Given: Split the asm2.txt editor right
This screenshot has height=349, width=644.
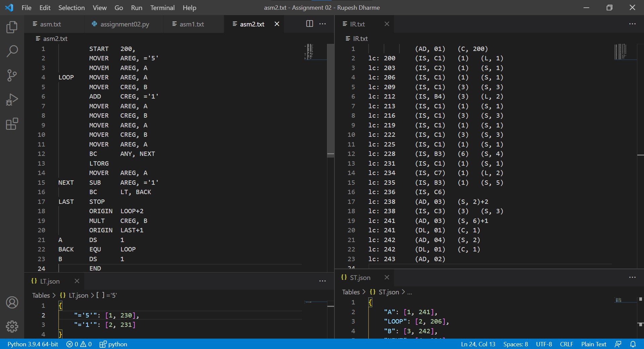Looking at the screenshot, I should (x=310, y=24).
